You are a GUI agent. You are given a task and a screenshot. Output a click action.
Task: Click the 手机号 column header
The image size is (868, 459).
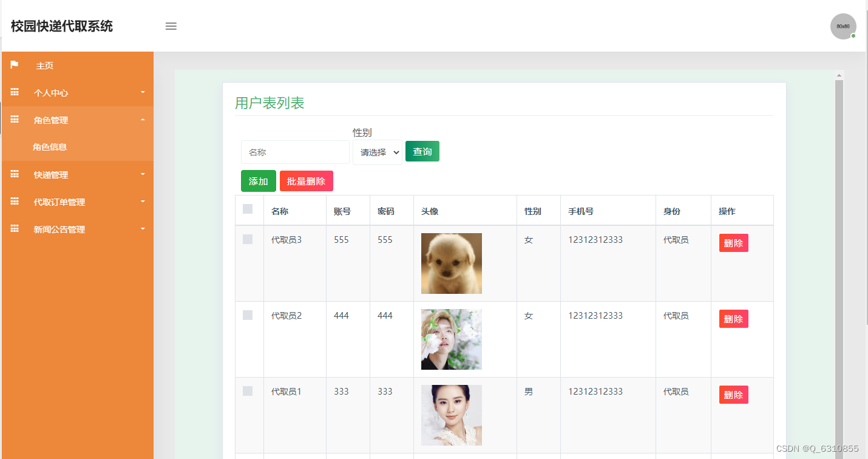(581, 211)
